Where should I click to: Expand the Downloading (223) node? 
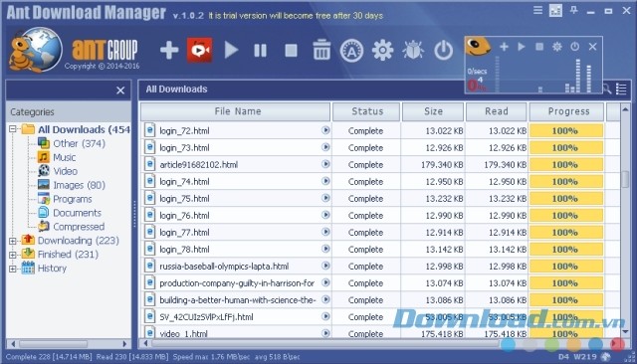(x=13, y=241)
